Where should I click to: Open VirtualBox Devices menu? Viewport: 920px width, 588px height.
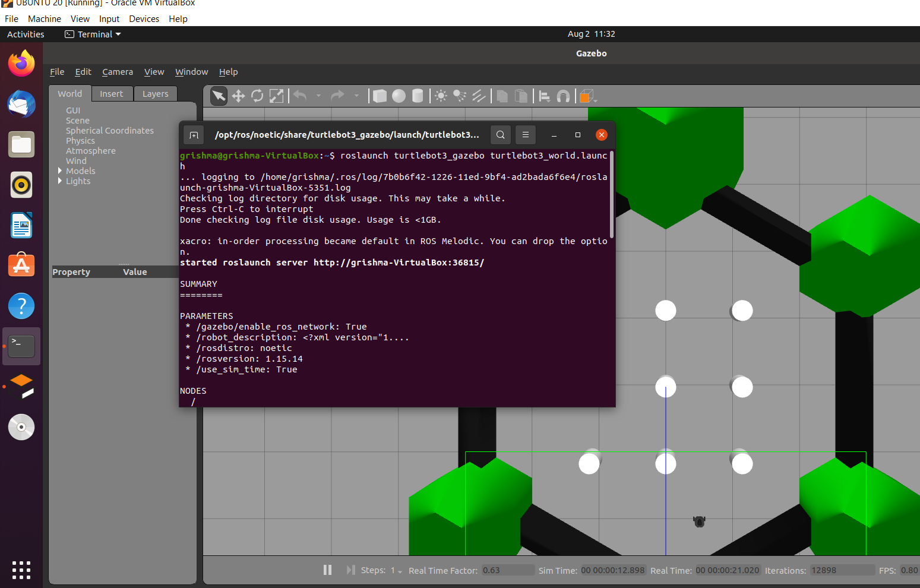(x=144, y=19)
